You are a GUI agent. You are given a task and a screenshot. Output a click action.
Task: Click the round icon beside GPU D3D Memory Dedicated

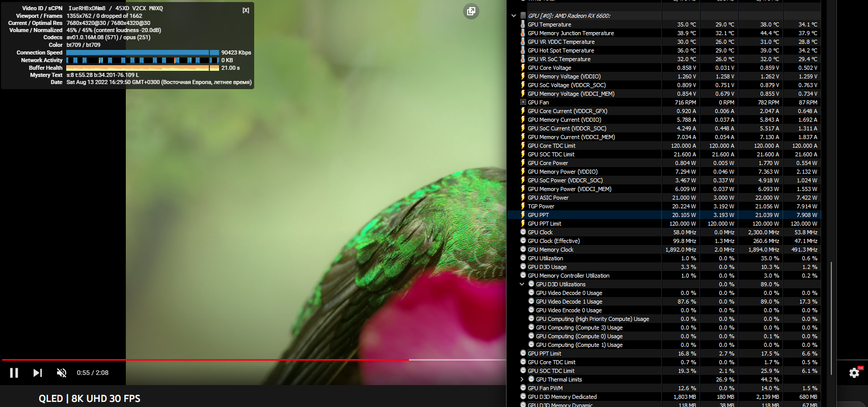click(523, 397)
